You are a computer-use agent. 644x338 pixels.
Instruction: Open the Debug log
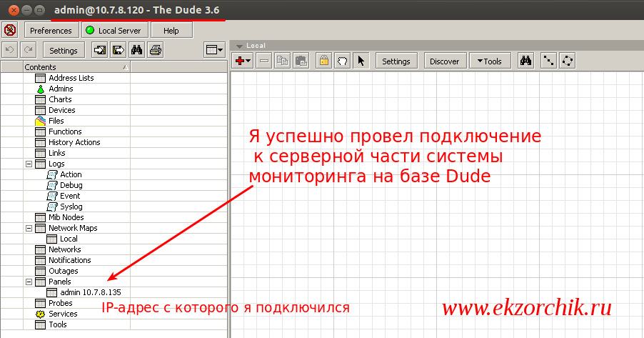coord(71,185)
